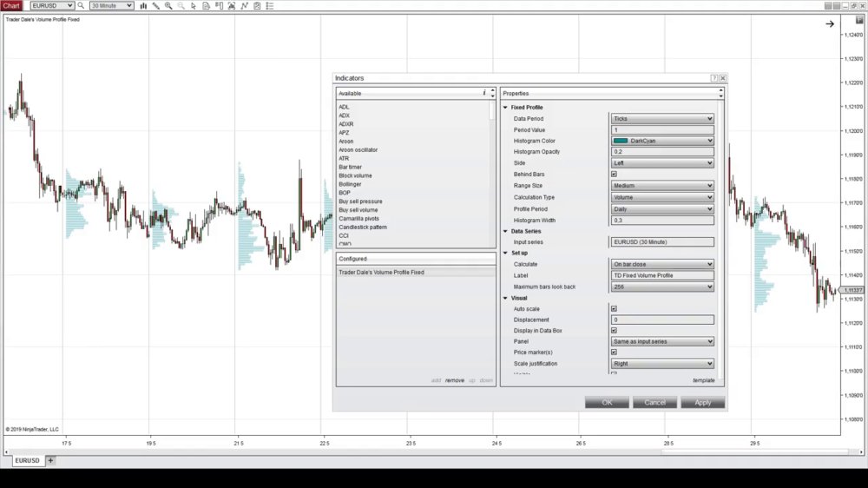The height and width of the screenshot is (488, 868).
Task: Open the Calculation Type dropdown
Action: (x=662, y=197)
